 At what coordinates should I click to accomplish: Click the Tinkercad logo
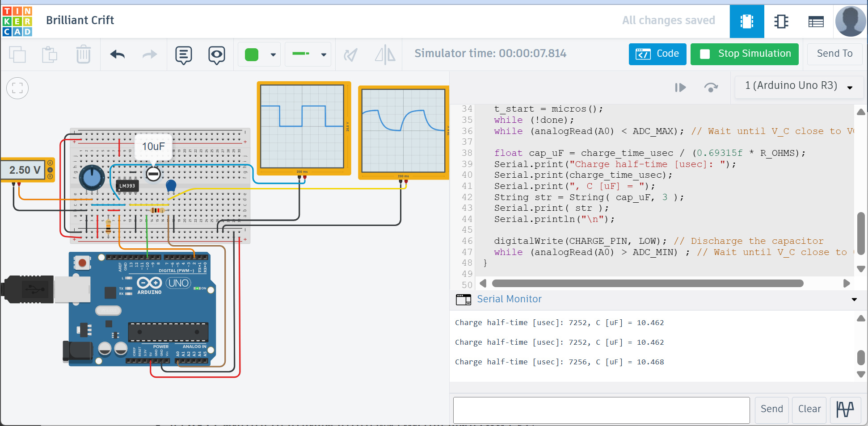click(17, 21)
